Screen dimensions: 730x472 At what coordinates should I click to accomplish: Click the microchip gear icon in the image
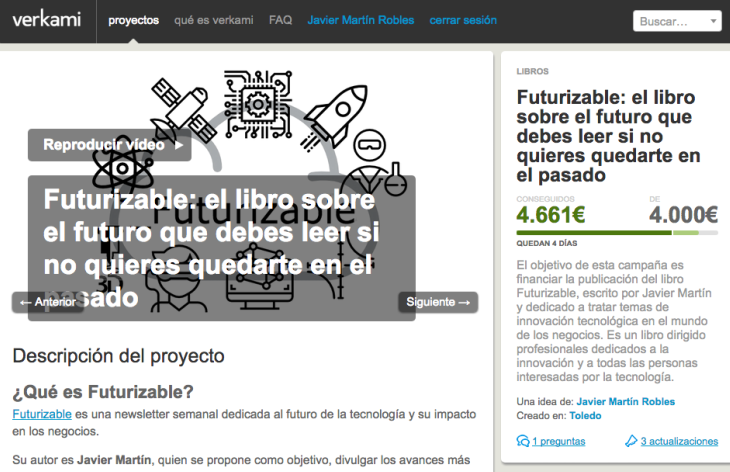[x=257, y=104]
